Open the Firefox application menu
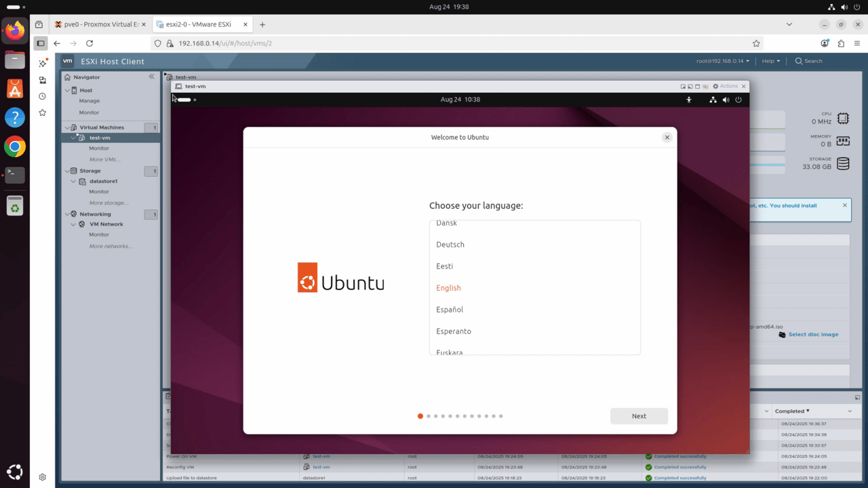The image size is (868, 488). [857, 43]
